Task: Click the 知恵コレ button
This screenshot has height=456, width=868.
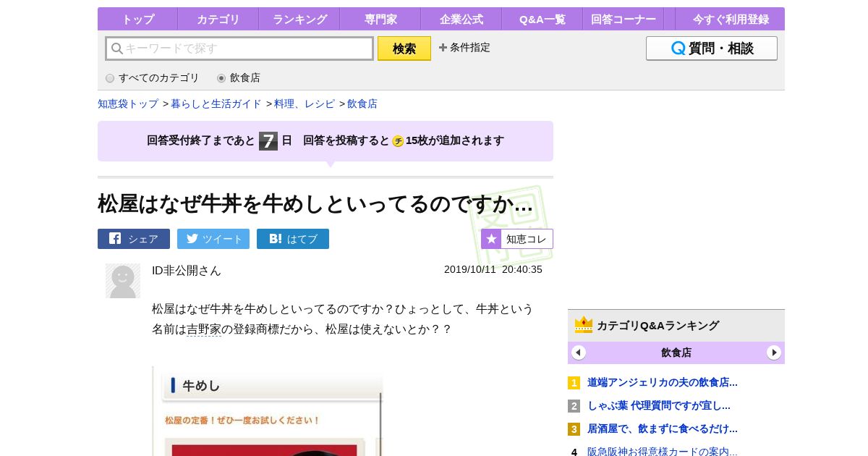Action: click(x=517, y=239)
